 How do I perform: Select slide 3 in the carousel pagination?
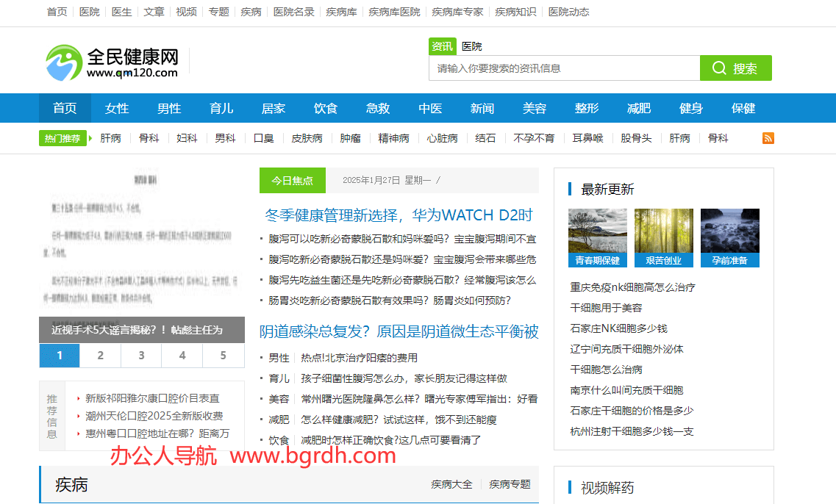point(140,355)
